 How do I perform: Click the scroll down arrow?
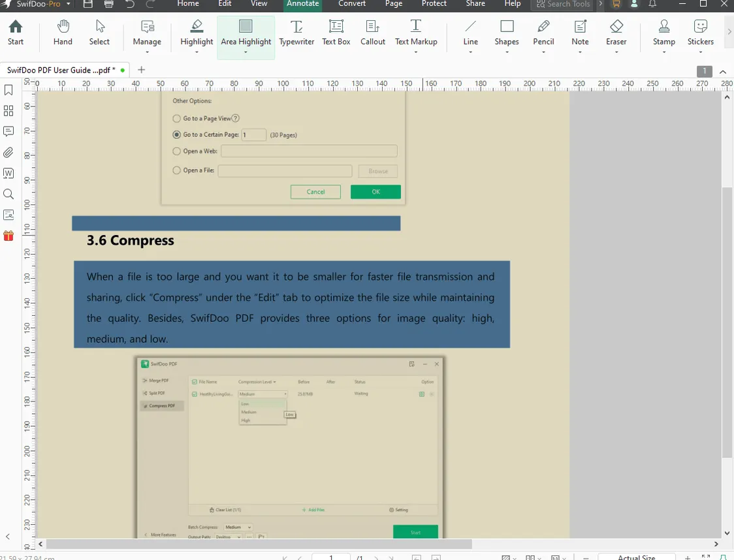(727, 533)
